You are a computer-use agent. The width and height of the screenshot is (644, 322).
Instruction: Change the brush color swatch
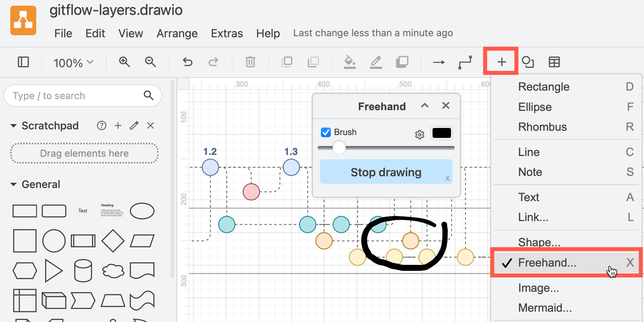click(x=441, y=133)
